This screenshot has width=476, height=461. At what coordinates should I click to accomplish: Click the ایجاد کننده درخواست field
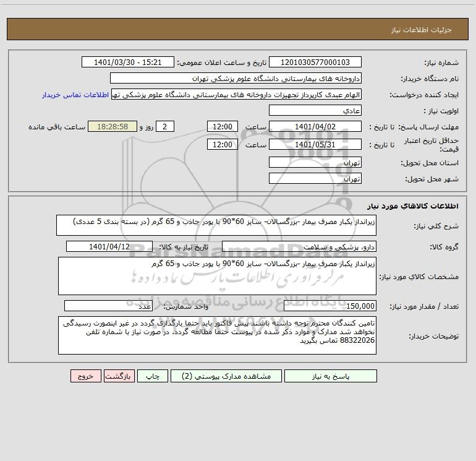pyautogui.click(x=237, y=94)
